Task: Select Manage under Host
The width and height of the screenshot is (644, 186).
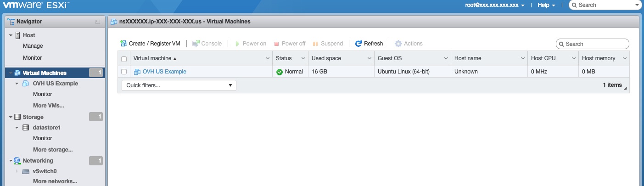Action: coord(33,46)
